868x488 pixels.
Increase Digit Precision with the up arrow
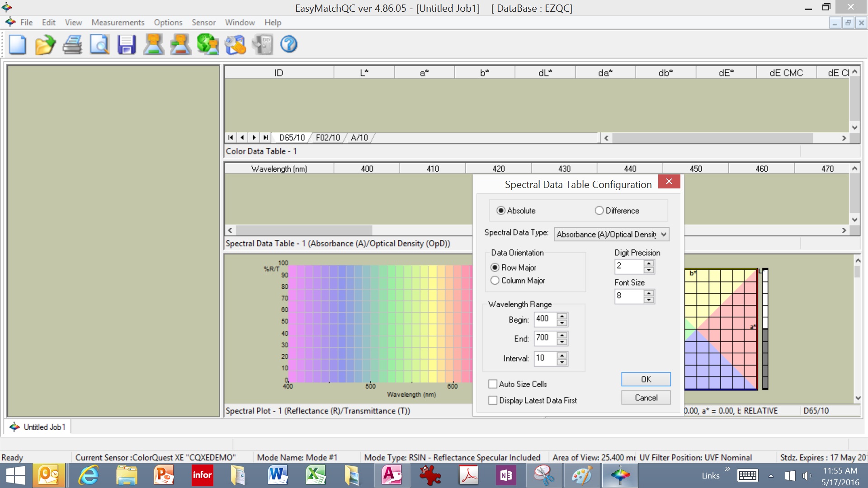pyautogui.click(x=649, y=263)
